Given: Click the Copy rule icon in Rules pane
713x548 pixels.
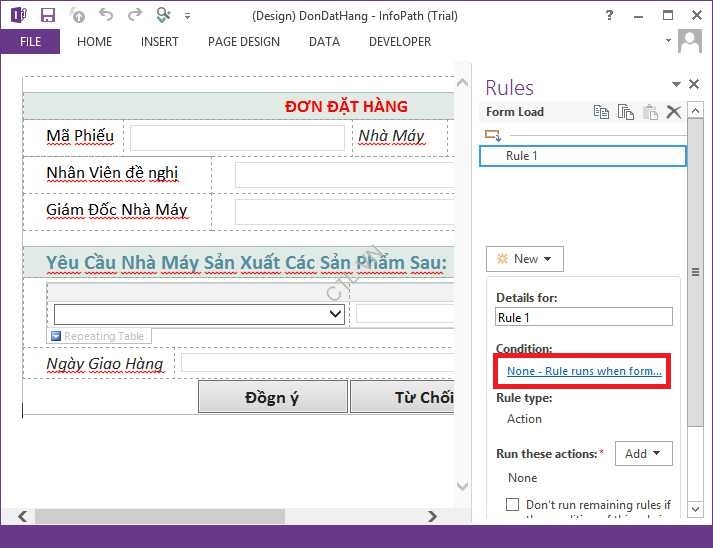Looking at the screenshot, I should pos(601,112).
